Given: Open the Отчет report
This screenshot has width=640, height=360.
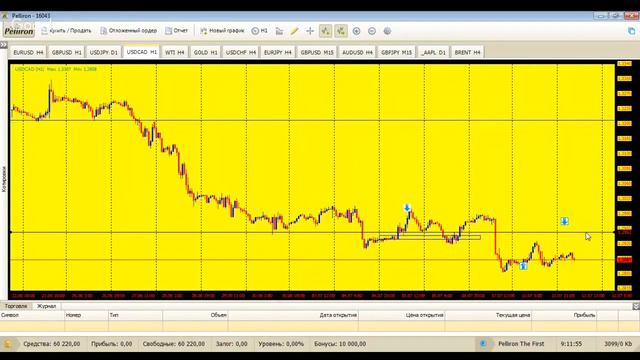Looking at the screenshot, I should click(x=176, y=31).
